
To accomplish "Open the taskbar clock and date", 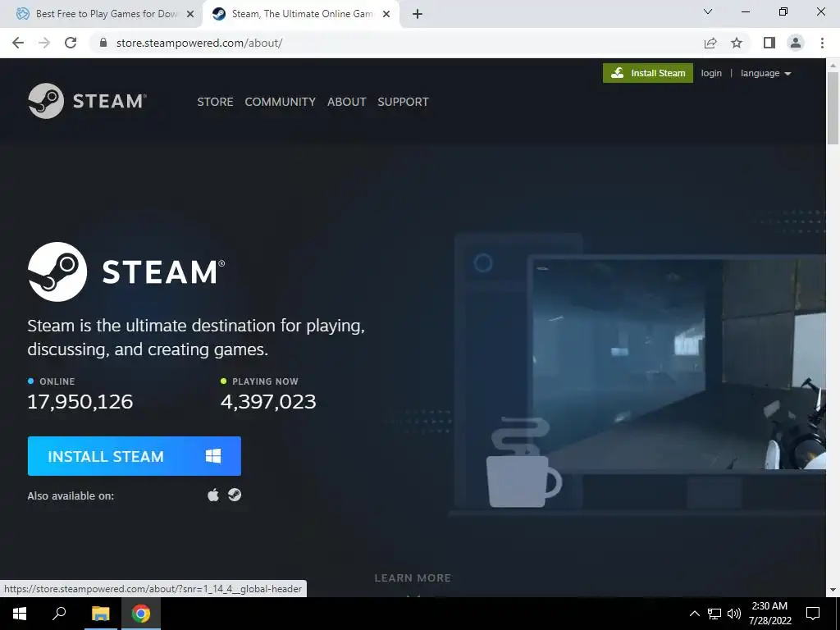I will (769, 614).
